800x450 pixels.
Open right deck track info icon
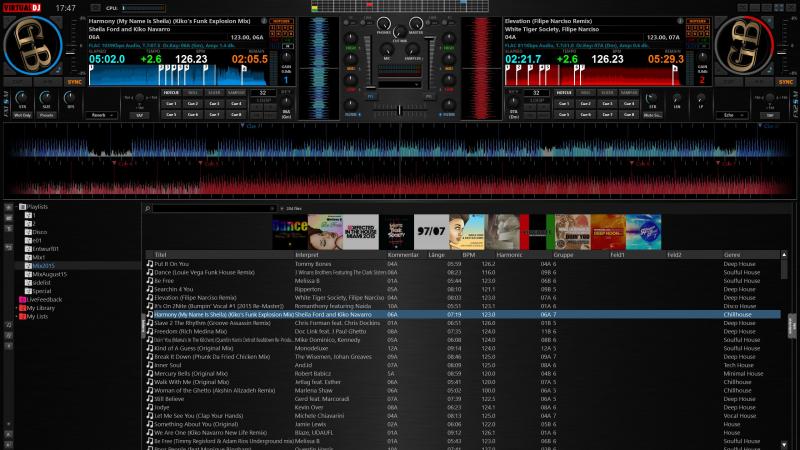point(680,21)
